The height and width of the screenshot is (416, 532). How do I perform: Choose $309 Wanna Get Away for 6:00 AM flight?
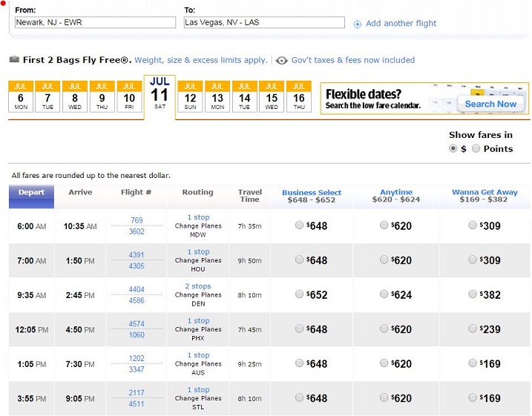coord(473,225)
